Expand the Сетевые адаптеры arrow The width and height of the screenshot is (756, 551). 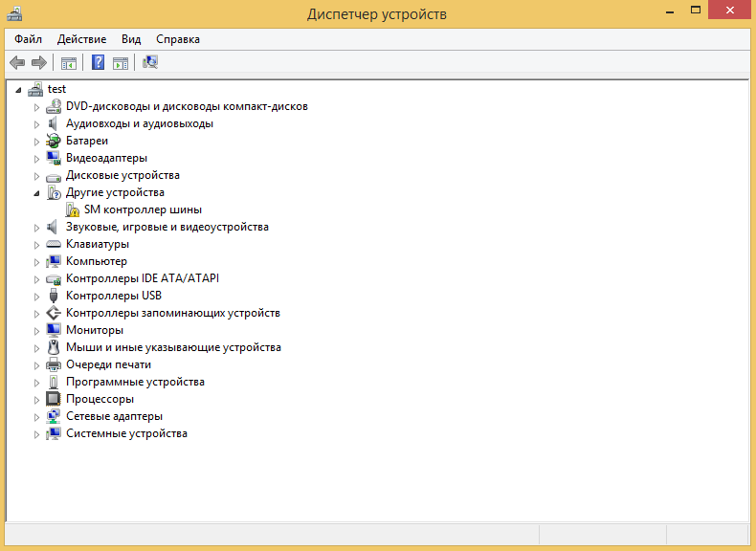tap(36, 417)
